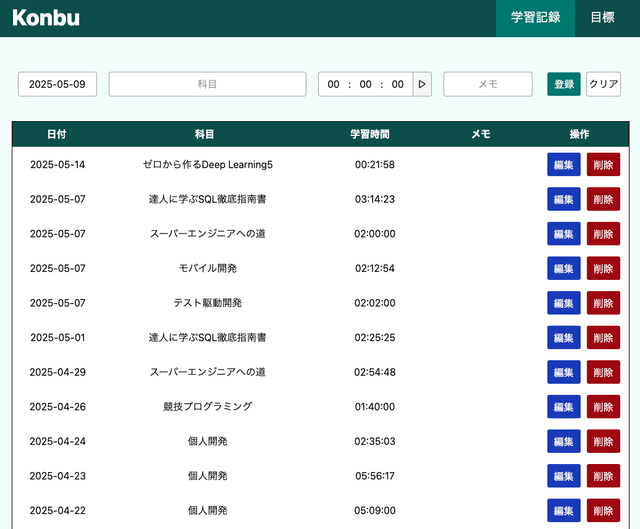This screenshot has width=640, height=529.
Task: Edit the 2025-05-01 SQL record
Action: (x=564, y=338)
